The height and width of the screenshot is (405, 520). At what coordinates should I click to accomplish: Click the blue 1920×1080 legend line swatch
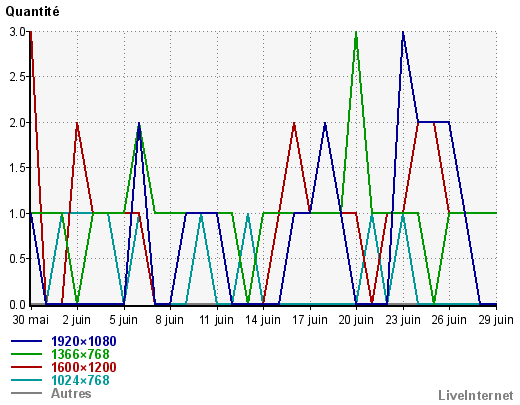pyautogui.click(x=26, y=341)
